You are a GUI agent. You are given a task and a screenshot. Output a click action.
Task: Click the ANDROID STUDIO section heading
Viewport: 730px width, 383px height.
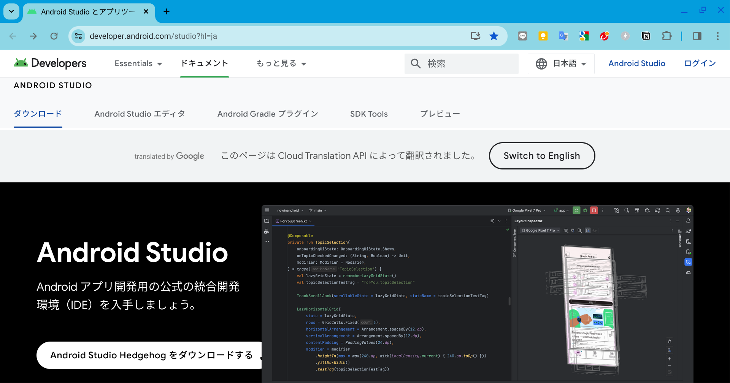53,85
